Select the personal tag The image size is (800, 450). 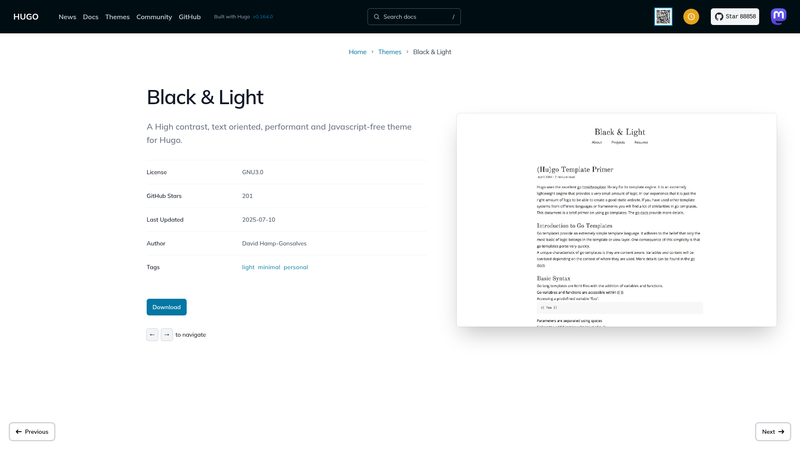coord(296,267)
